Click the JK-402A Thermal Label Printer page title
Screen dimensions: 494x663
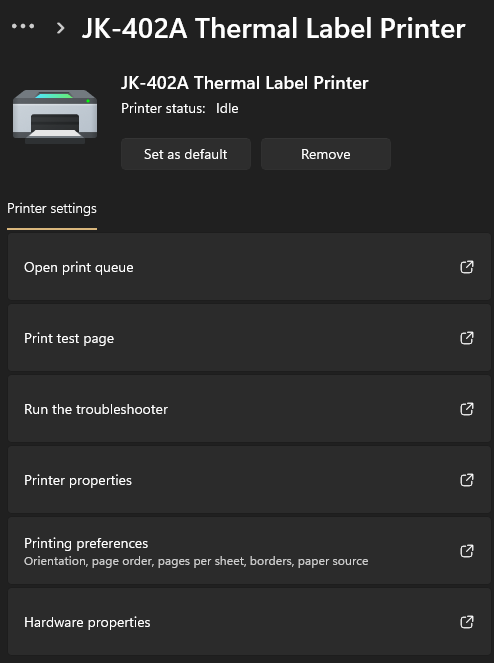(x=273, y=29)
